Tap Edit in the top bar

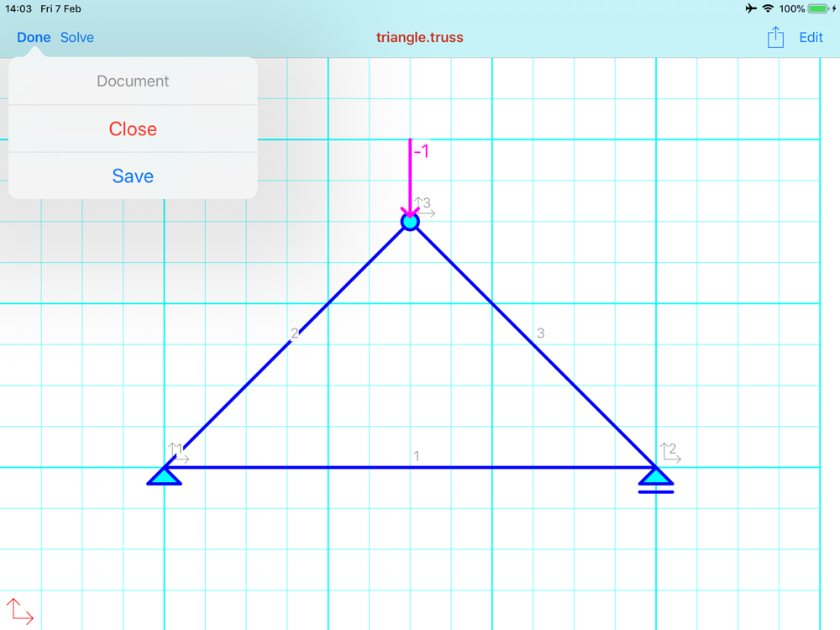tap(811, 38)
